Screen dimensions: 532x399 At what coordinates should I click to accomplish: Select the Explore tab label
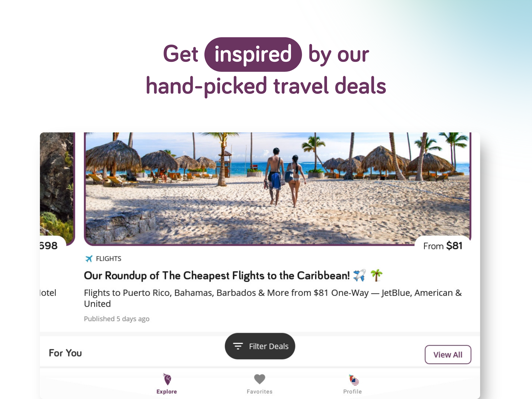167,392
